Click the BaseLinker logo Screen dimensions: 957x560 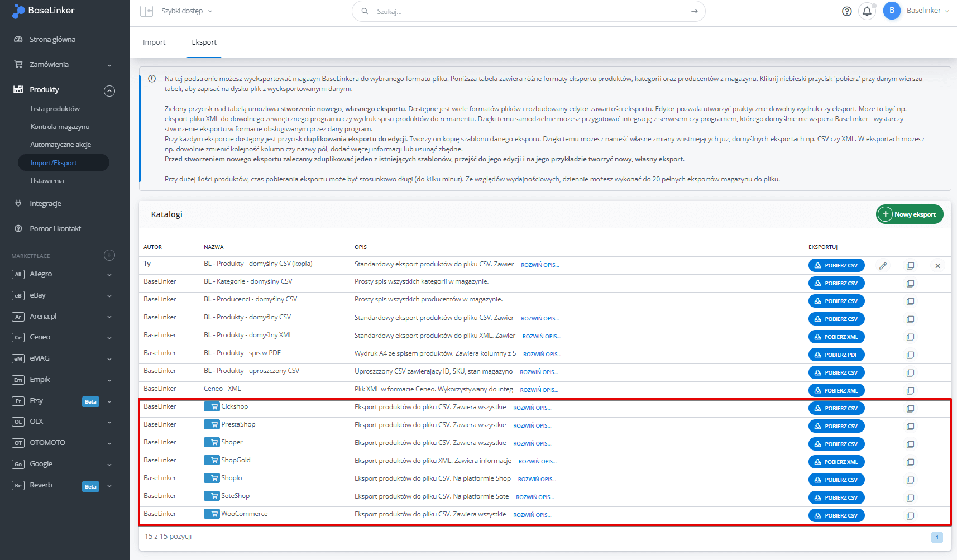[x=43, y=11]
